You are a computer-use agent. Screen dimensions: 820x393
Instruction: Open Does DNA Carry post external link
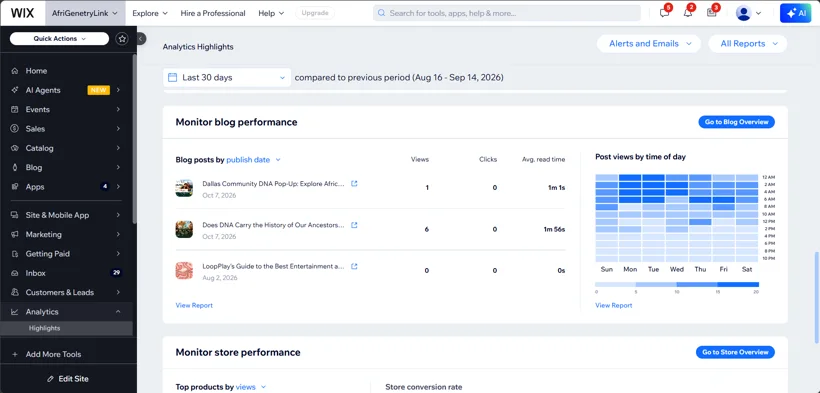[x=354, y=225]
